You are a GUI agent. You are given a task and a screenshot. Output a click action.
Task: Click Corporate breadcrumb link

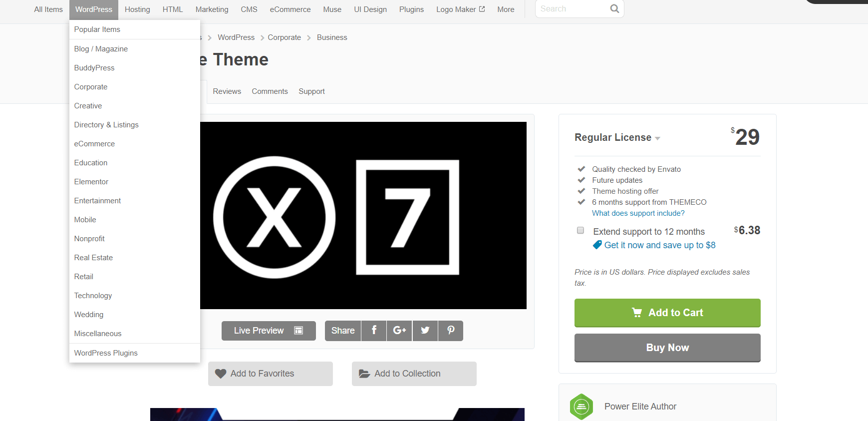[285, 37]
